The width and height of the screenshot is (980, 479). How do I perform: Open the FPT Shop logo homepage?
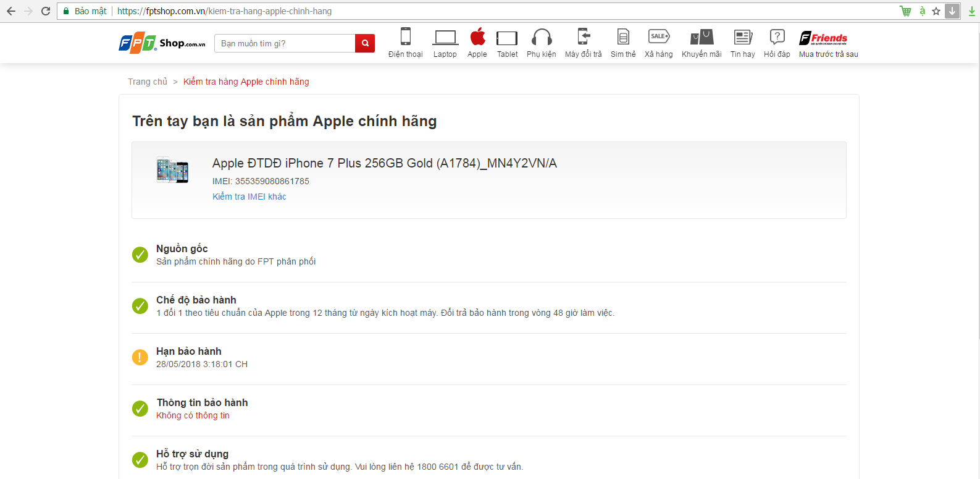tap(162, 43)
